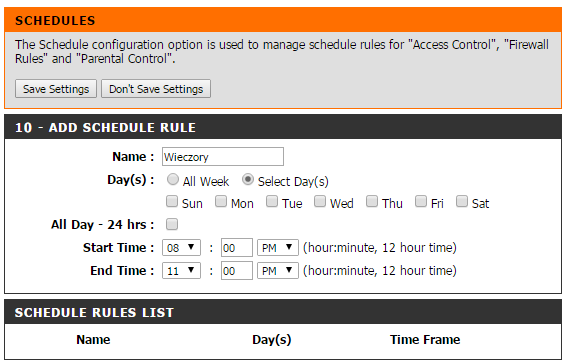Toggle the All Day - 24 hrs checkbox
The image size is (567, 364).
172,224
